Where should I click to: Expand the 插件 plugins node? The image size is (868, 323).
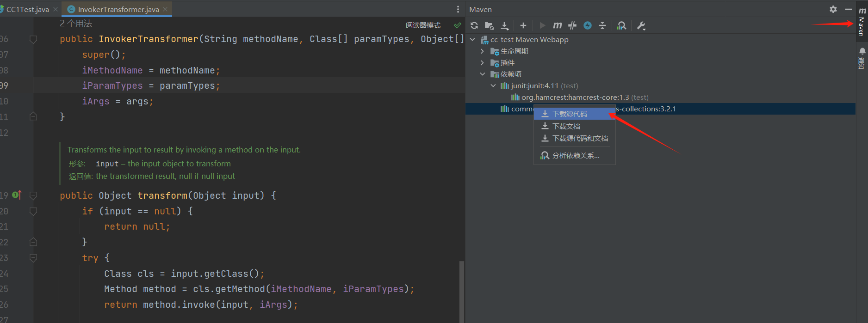[x=482, y=63]
